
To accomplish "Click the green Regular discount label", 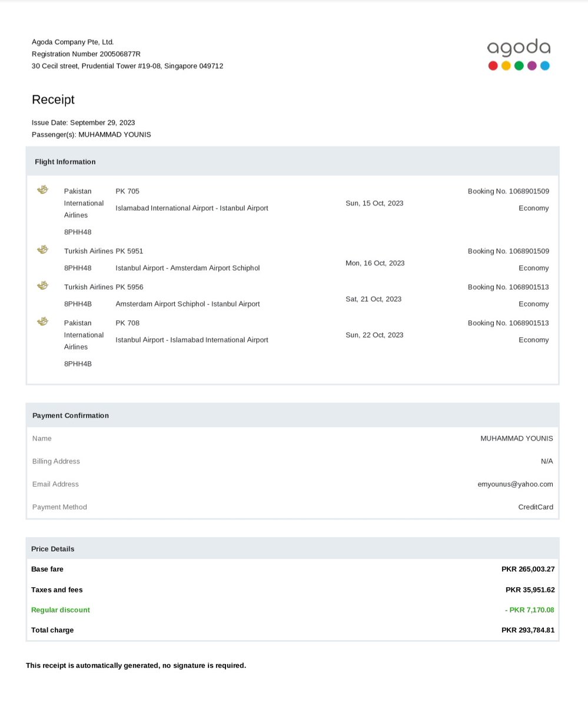I will tap(61, 610).
